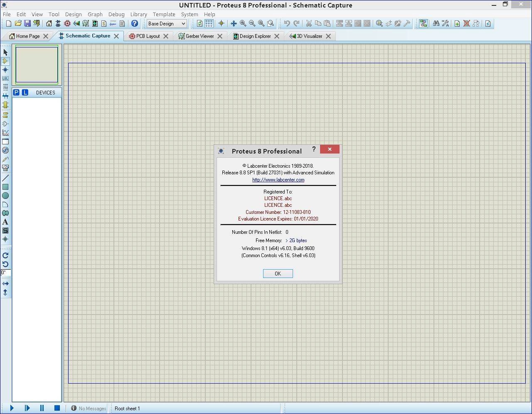The width and height of the screenshot is (532, 414).
Task: Pause the simulation
Action: point(42,408)
